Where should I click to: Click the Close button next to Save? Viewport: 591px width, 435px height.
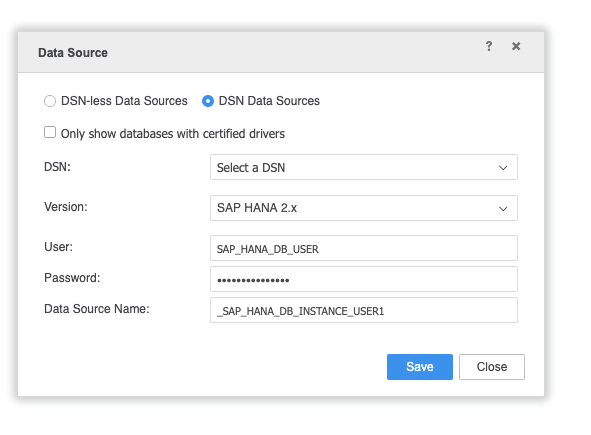pyautogui.click(x=491, y=367)
